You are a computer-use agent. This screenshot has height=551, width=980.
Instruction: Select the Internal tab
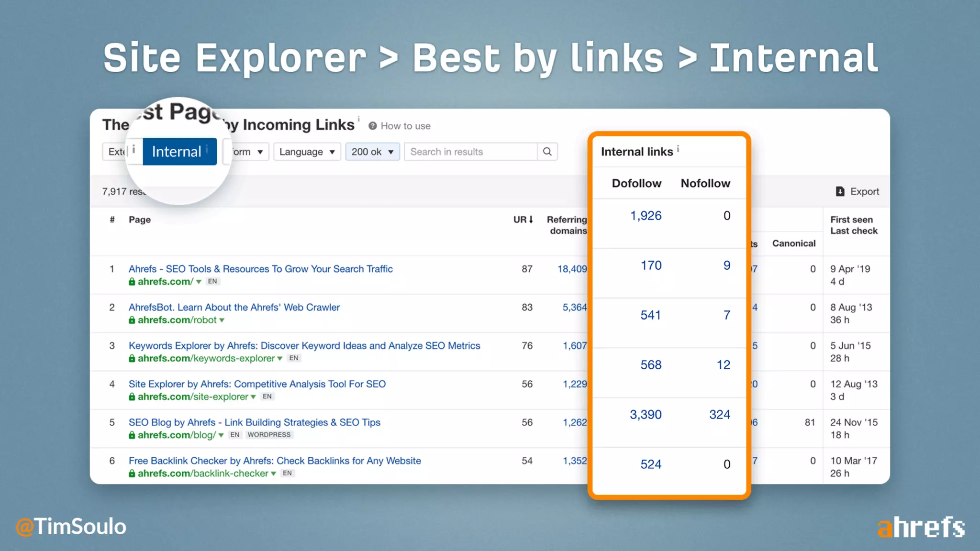point(179,152)
